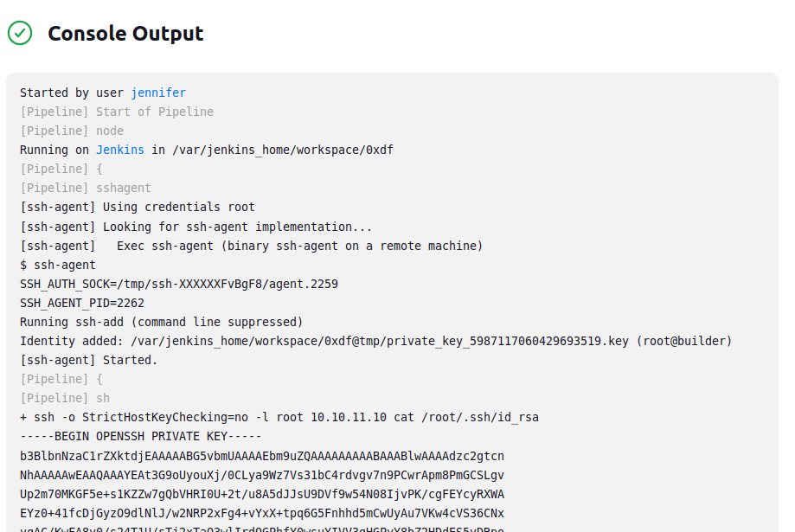Viewport: 795px width, 532px height.
Task: Click the Start of Pipeline line
Action: (117, 112)
